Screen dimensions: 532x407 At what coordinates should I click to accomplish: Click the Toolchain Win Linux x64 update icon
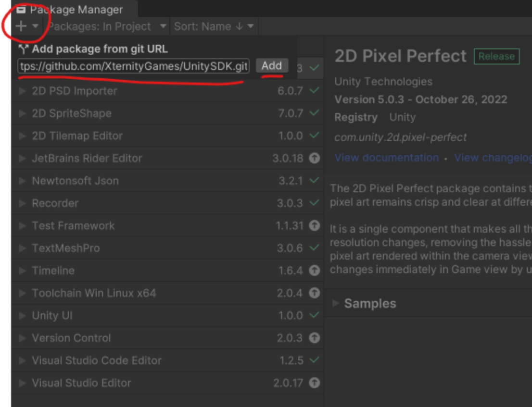[x=315, y=293]
